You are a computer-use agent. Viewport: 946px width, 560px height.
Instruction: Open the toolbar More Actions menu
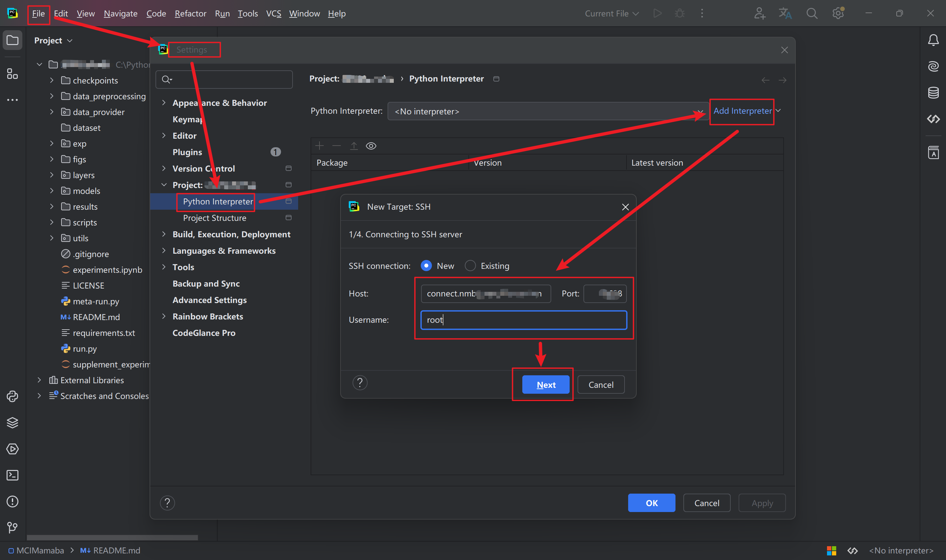coord(702,13)
